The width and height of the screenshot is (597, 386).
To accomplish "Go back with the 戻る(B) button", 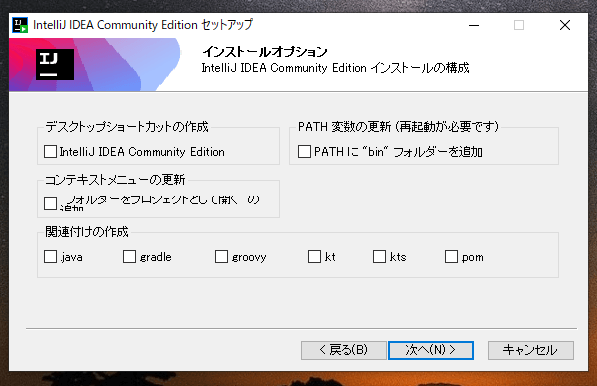I will tap(344, 350).
